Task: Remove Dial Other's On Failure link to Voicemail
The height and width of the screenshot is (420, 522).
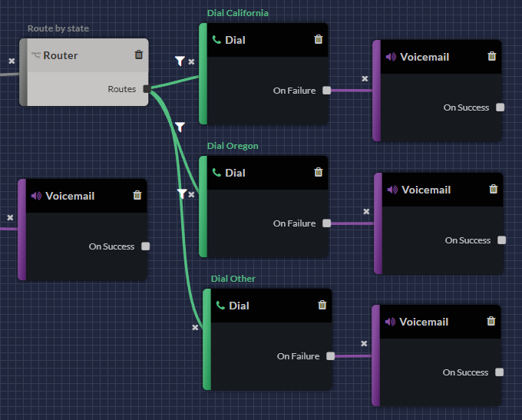Action: [x=364, y=343]
